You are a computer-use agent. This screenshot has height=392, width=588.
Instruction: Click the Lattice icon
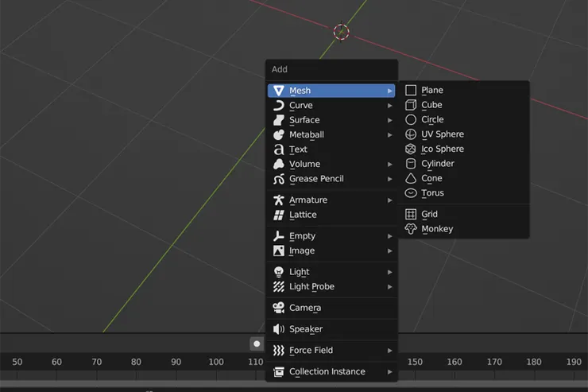pyautogui.click(x=279, y=215)
